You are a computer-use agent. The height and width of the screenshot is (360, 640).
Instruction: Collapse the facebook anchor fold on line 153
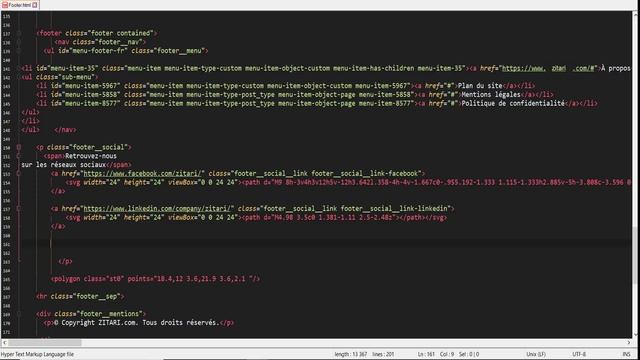[19, 173]
